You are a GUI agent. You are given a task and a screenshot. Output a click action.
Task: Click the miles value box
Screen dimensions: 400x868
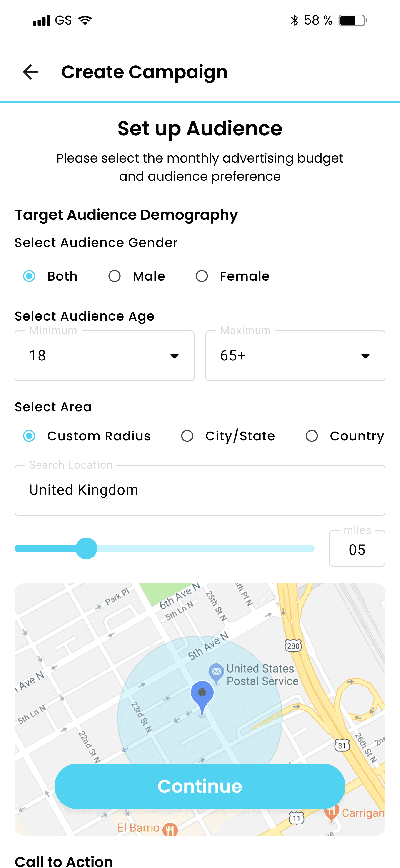tap(357, 550)
